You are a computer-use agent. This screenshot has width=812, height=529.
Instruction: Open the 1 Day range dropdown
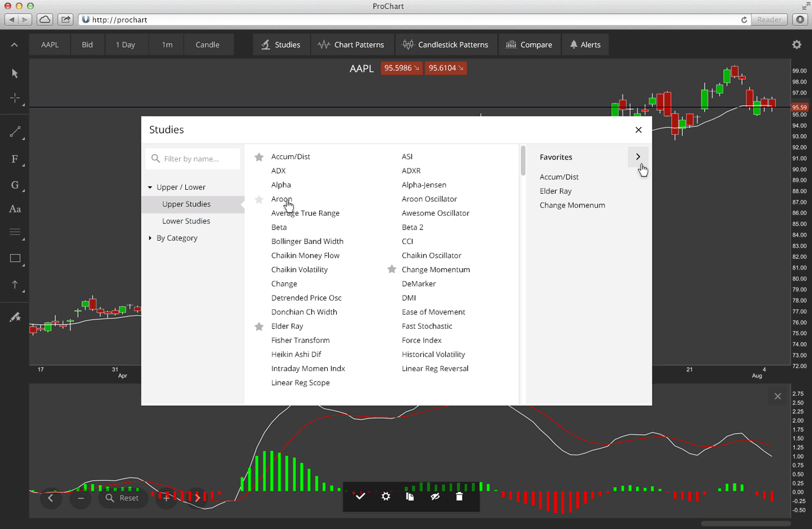tap(125, 45)
